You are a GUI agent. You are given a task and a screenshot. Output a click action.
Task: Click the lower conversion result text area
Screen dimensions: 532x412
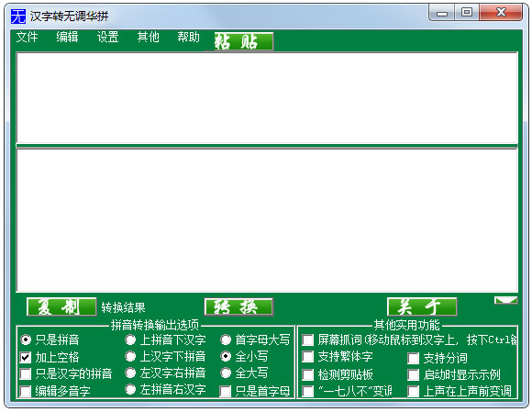click(x=267, y=220)
